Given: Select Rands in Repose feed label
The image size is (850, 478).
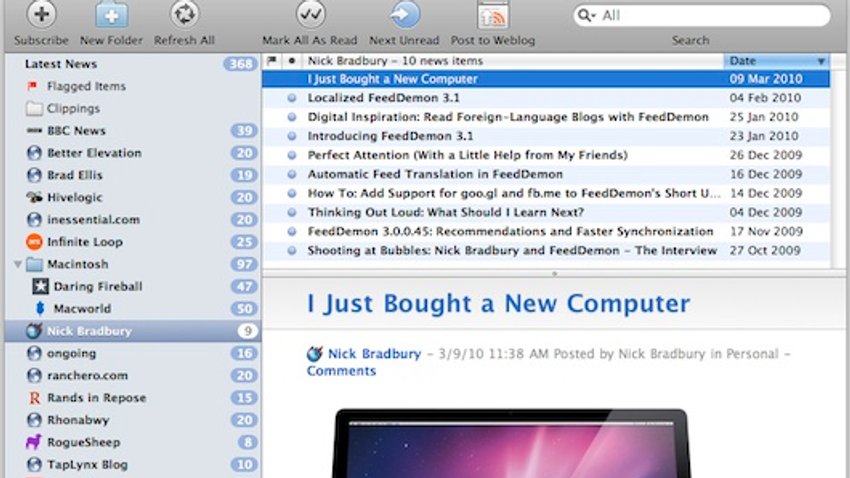Looking at the screenshot, I should (x=96, y=398).
